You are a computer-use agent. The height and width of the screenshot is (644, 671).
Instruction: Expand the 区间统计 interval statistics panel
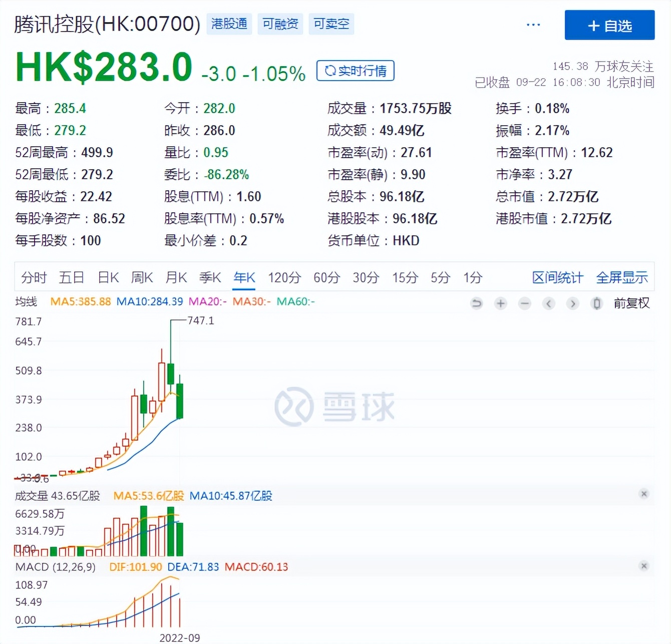557,277
